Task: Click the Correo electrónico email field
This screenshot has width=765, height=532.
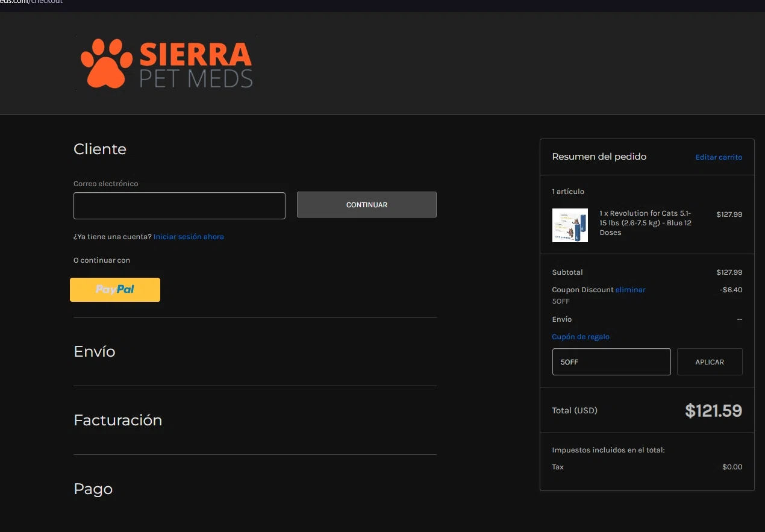Action: (180, 205)
